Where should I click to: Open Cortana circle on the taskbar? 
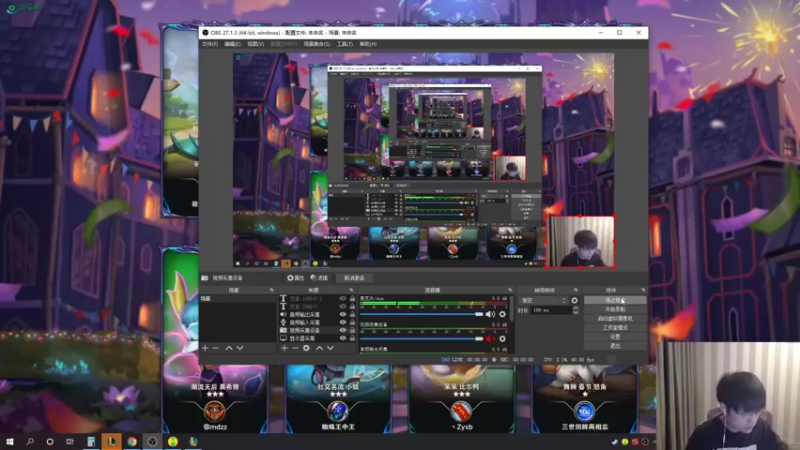click(50, 441)
